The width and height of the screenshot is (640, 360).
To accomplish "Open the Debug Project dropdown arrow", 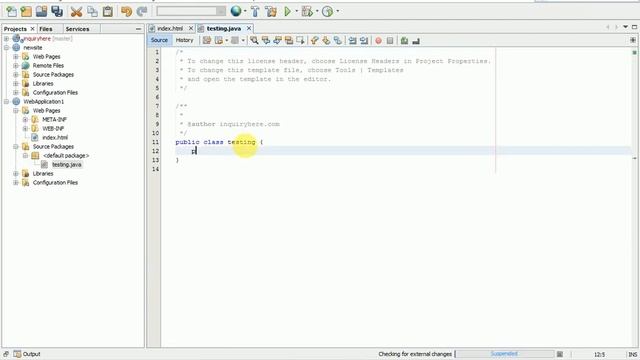I will click(317, 11).
